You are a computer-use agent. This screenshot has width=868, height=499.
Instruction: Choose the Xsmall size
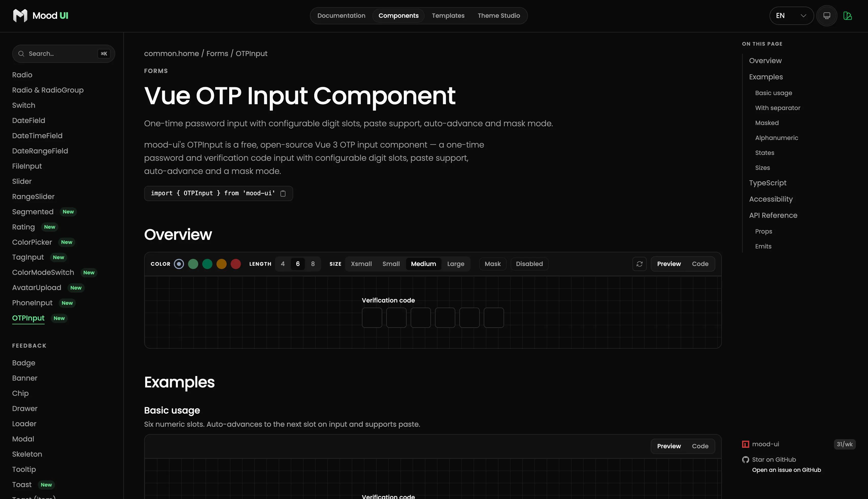pyautogui.click(x=361, y=264)
